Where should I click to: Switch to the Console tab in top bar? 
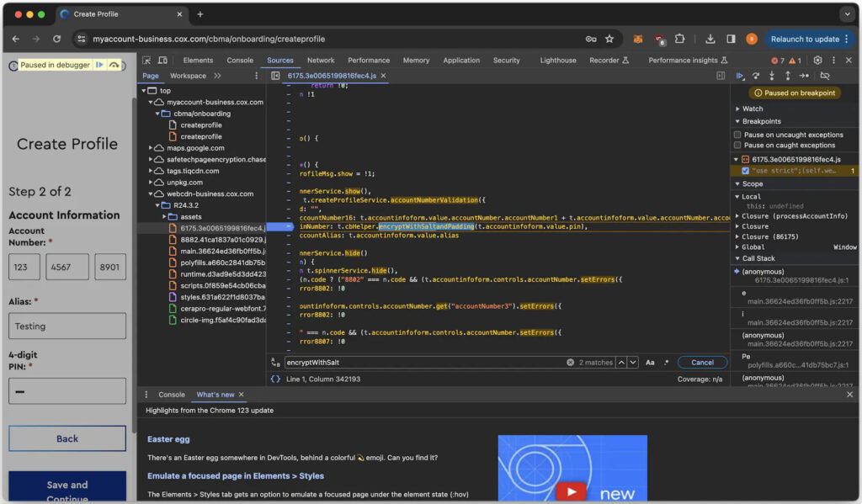pos(240,61)
